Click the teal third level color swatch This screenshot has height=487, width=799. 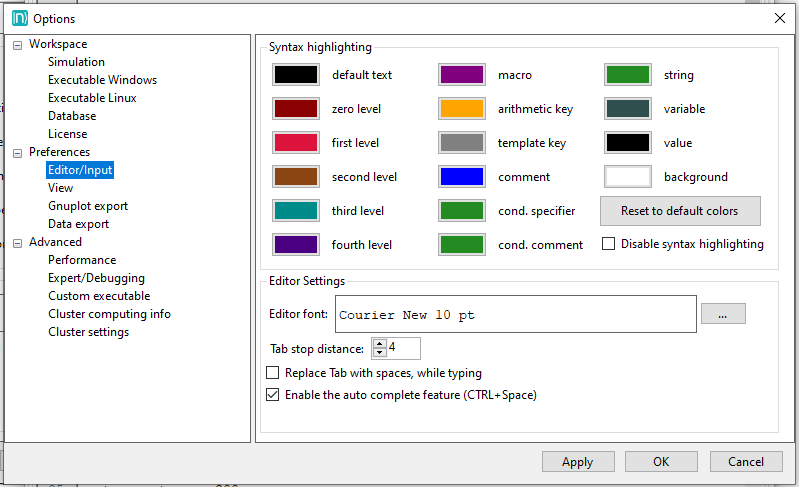click(x=296, y=211)
